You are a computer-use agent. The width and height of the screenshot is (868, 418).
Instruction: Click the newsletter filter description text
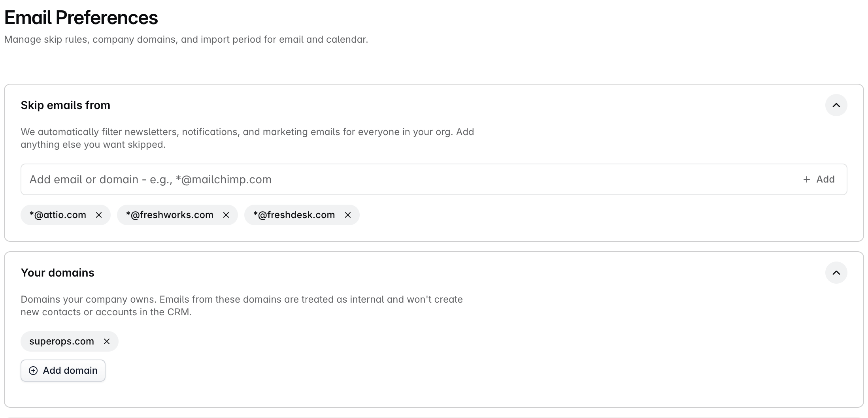point(247,138)
